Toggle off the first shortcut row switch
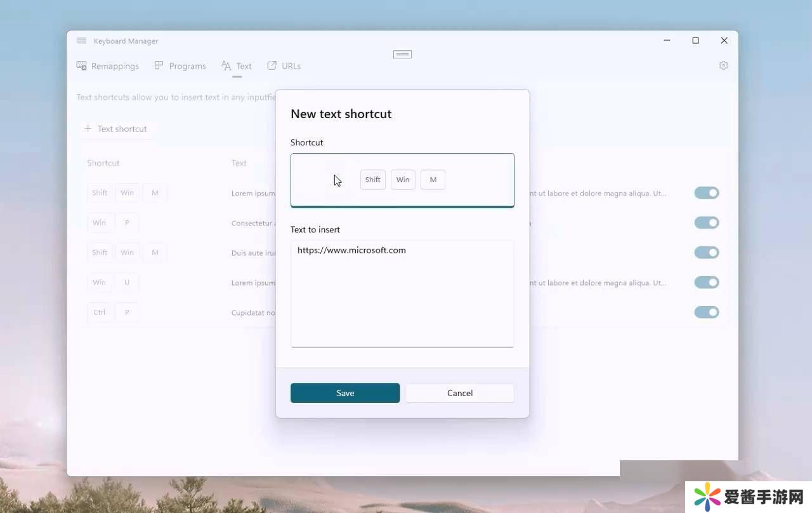The image size is (812, 513). pos(706,193)
